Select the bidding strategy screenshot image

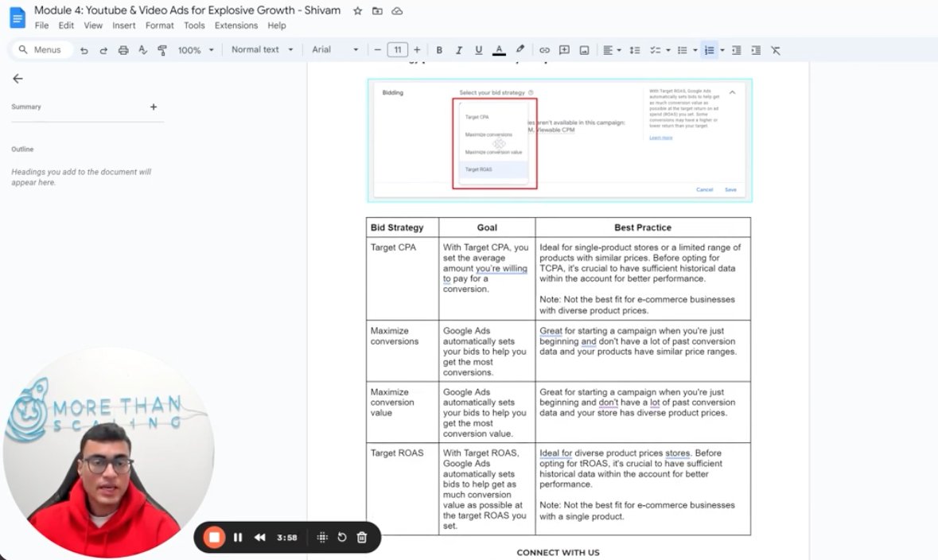560,140
